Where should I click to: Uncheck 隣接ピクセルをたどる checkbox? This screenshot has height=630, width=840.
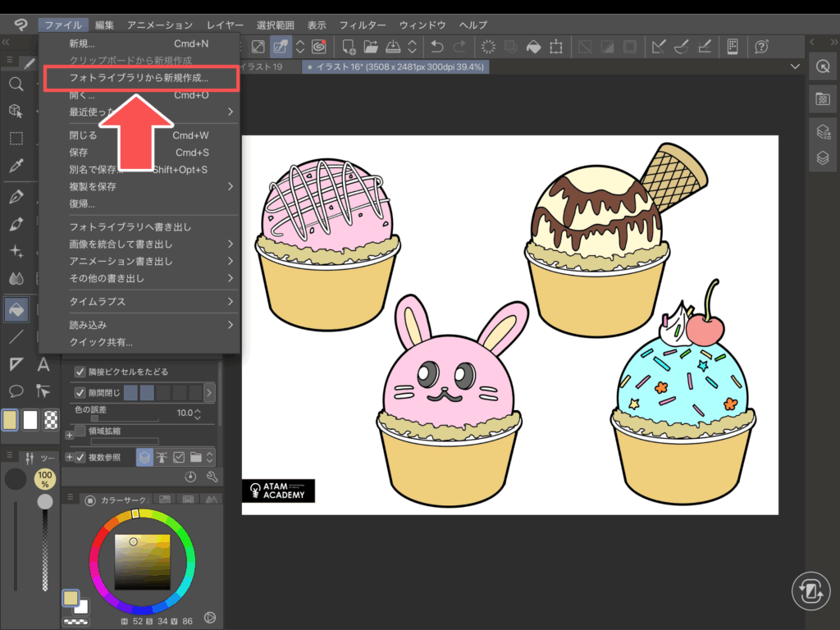point(80,371)
